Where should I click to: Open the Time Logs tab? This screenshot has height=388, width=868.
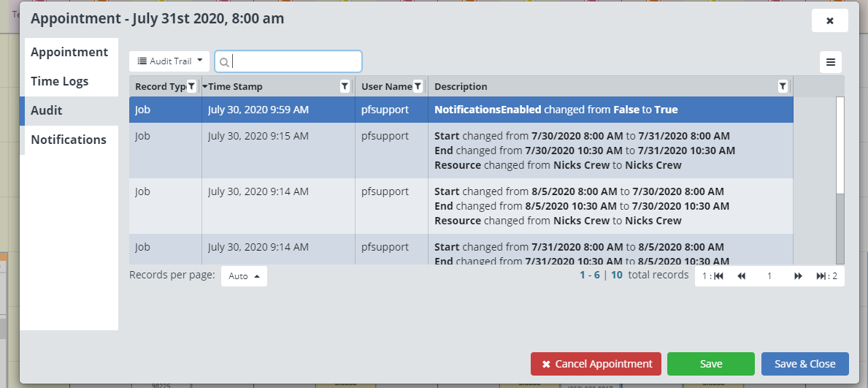[60, 82]
